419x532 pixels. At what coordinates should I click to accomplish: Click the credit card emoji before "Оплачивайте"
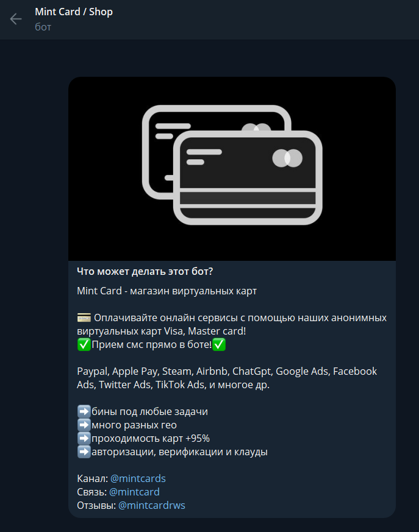[84, 318]
